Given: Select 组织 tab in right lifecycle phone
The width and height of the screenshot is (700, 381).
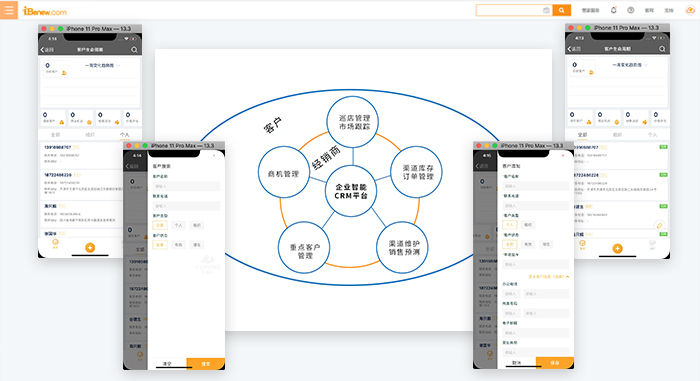Looking at the screenshot, I should (x=617, y=134).
